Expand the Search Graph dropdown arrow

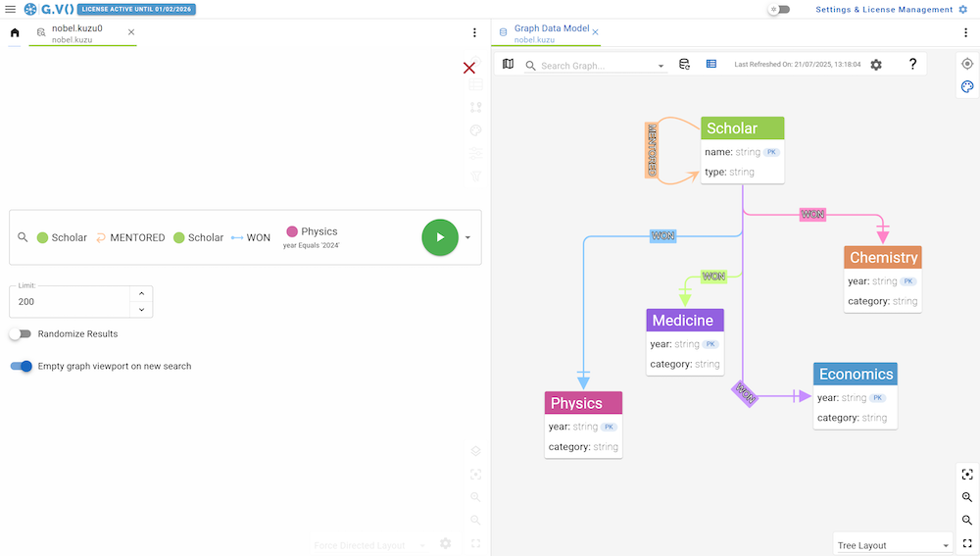661,66
